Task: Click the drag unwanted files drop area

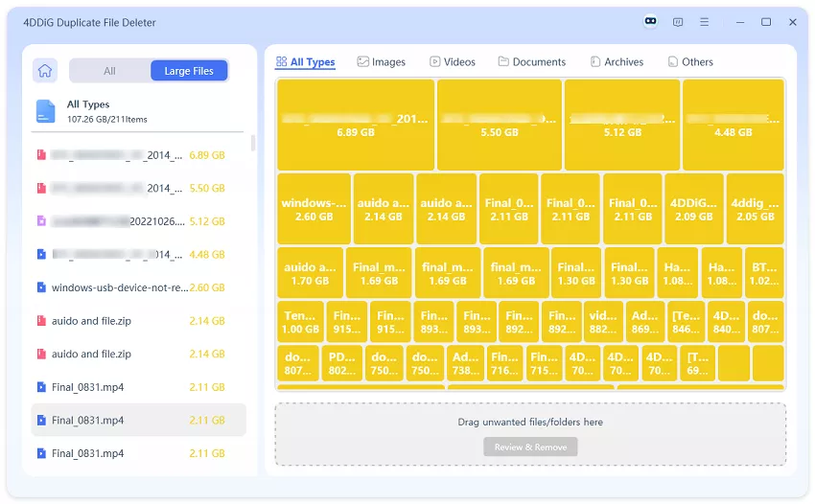Action: [530, 434]
